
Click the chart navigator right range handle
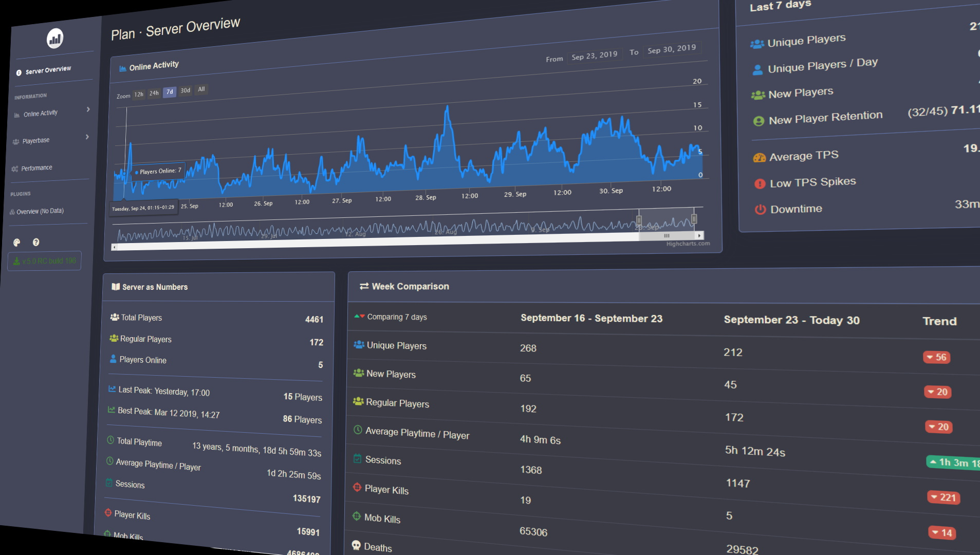pos(694,219)
